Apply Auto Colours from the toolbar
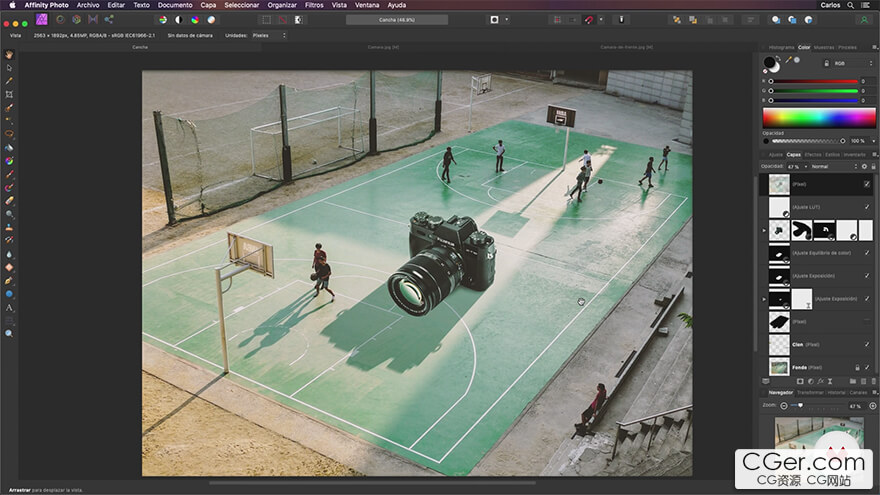880x495 pixels. tap(195, 20)
